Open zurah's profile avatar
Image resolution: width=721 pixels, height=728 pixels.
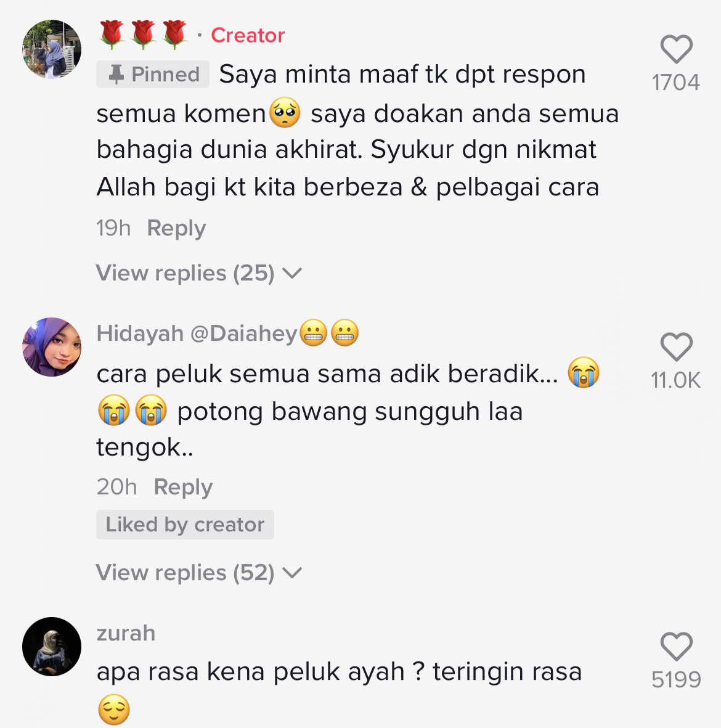tap(52, 646)
